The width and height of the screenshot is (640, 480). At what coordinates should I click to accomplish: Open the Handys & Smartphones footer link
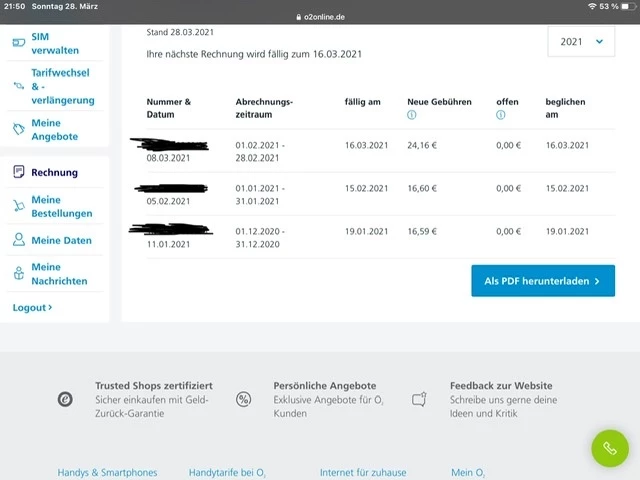107,472
